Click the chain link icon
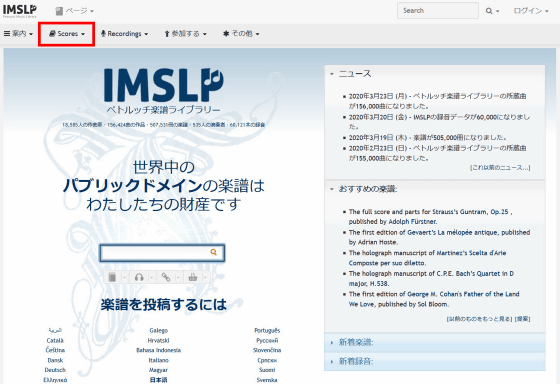 point(166,277)
